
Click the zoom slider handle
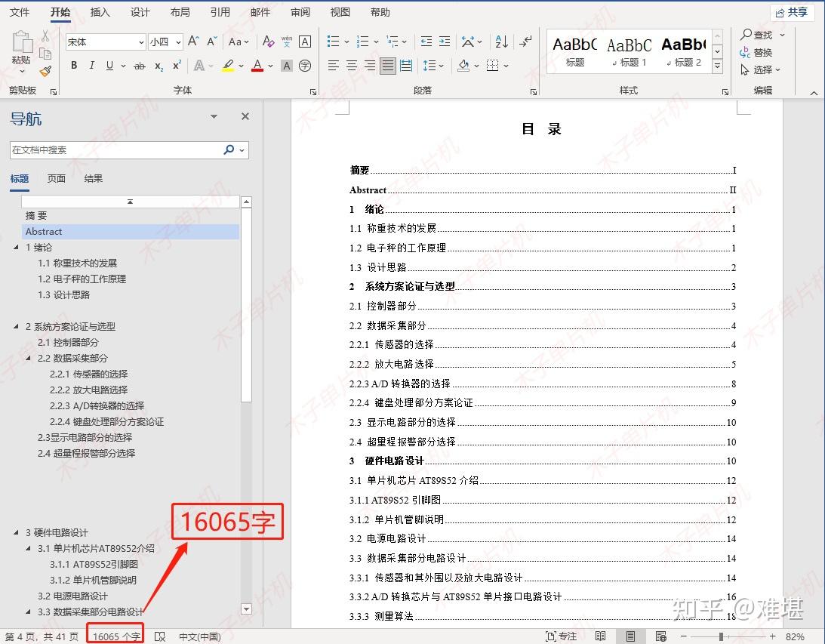point(721,636)
